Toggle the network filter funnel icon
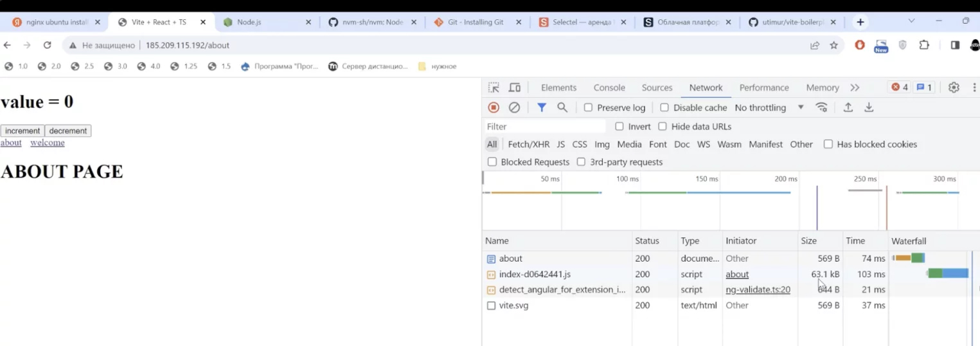Viewport: 980px width, 346px height. coord(542,107)
